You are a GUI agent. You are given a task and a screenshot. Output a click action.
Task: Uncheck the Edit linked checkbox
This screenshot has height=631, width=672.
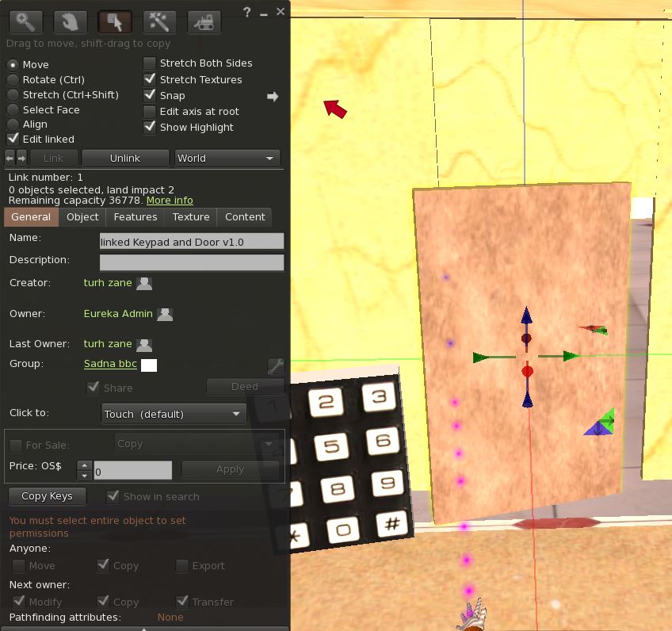13,139
